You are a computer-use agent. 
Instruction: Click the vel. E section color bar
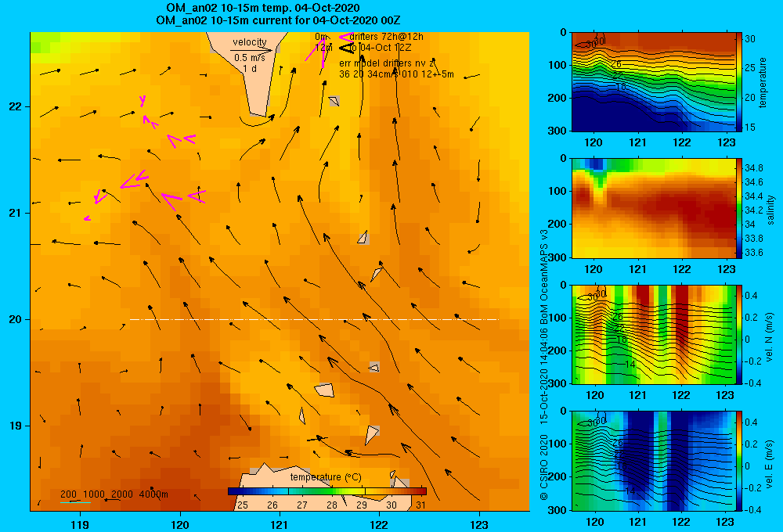point(739,461)
